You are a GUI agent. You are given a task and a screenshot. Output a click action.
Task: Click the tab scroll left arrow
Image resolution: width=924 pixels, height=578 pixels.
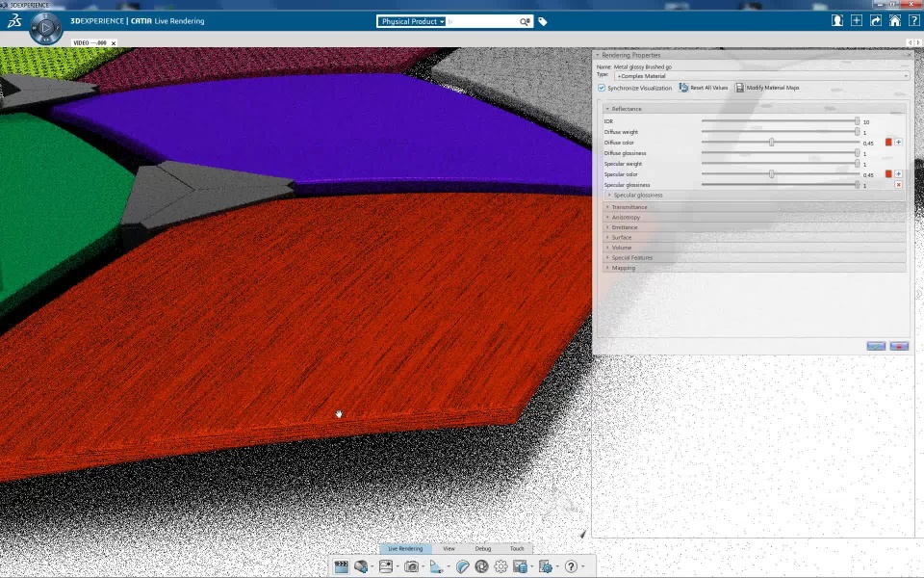coord(910,42)
